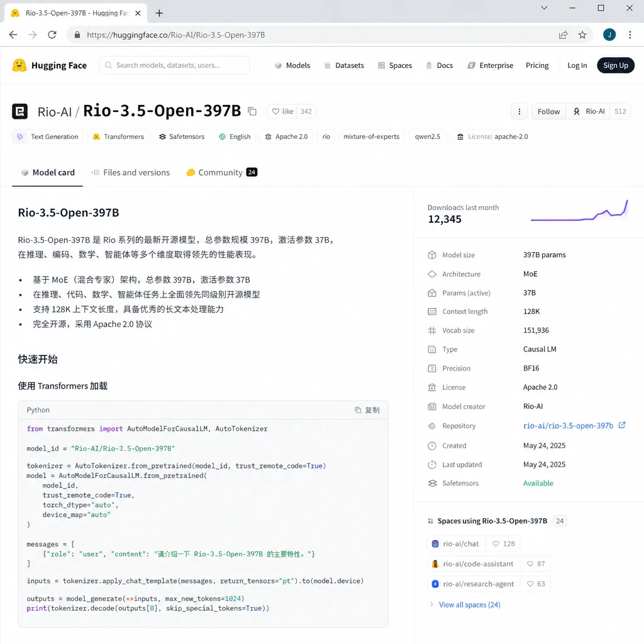
Task: Open the rio-ai/research-agent space
Action: (474, 584)
